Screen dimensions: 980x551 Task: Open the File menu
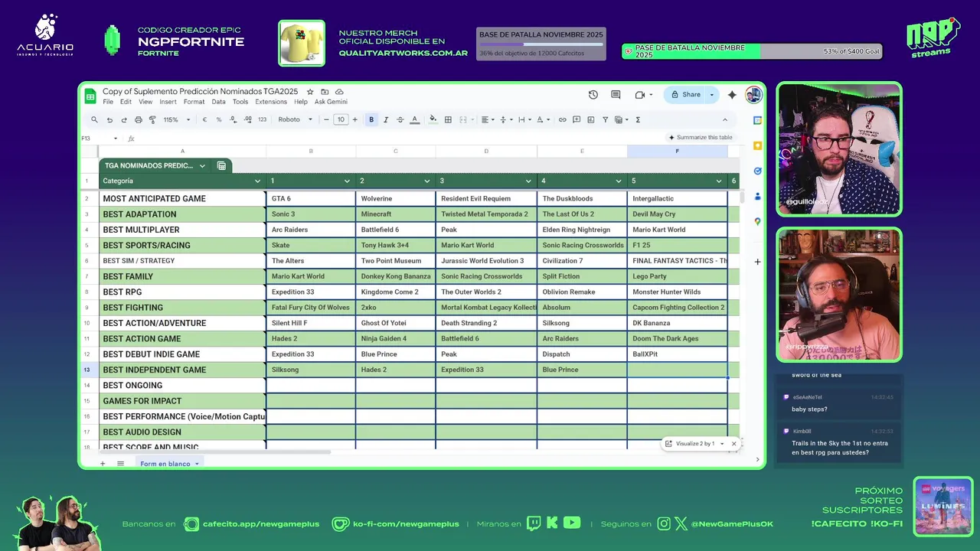point(108,102)
